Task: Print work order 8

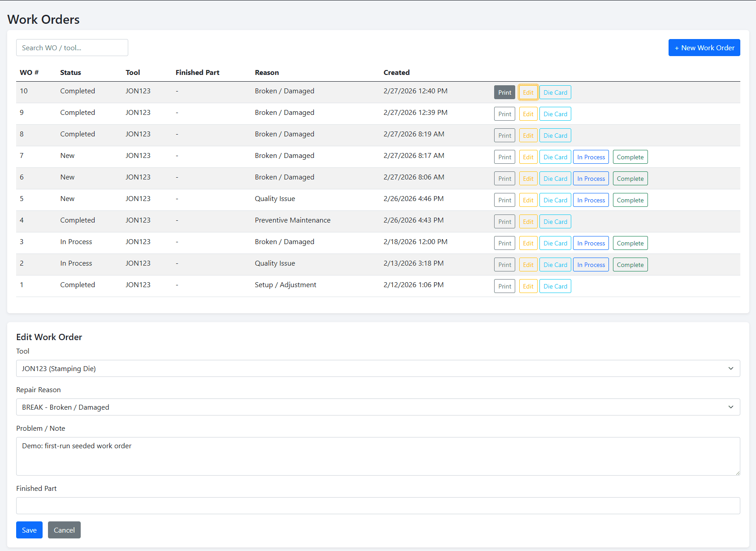Action: coord(504,135)
